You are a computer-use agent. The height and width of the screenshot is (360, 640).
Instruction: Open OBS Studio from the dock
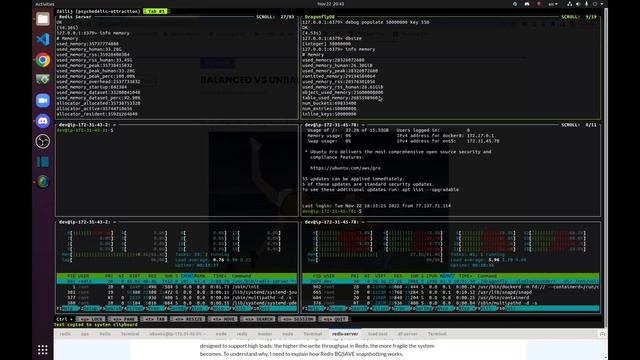pyautogui.click(x=42, y=141)
